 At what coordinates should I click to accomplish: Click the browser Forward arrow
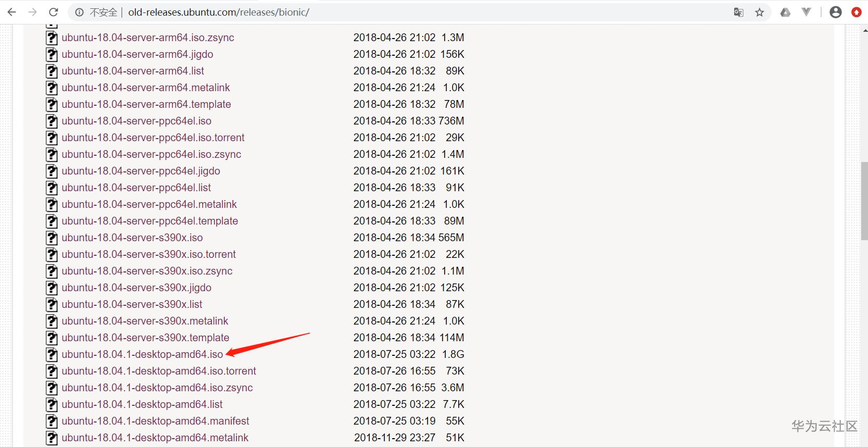pyautogui.click(x=32, y=12)
